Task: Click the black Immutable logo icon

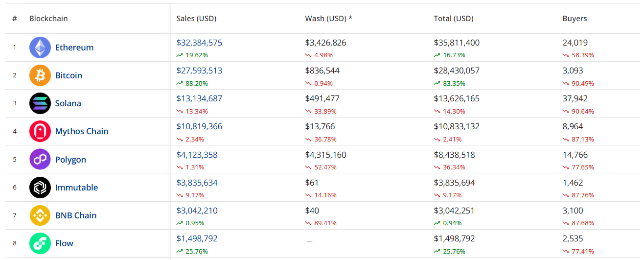Action: coord(40,188)
